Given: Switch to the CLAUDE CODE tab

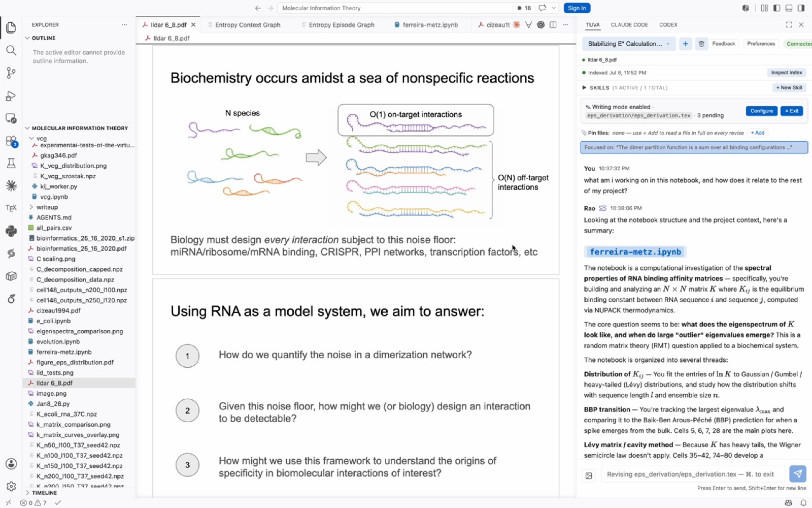Looking at the screenshot, I should 629,25.
